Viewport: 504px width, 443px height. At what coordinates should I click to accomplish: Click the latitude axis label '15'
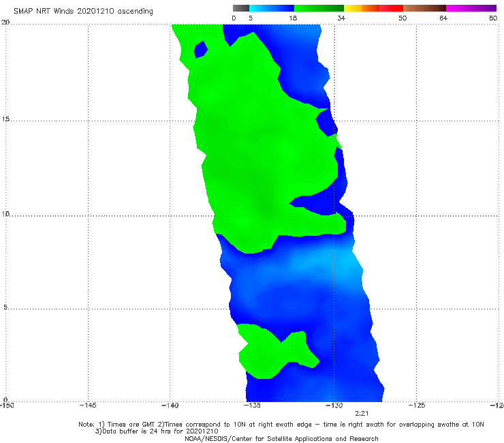[5, 119]
